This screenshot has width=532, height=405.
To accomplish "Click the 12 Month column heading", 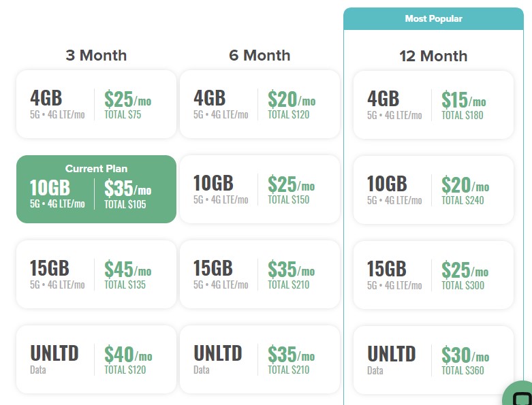I will (x=434, y=56).
